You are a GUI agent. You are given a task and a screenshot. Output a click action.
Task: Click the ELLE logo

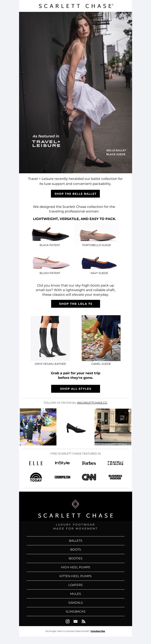36,463
